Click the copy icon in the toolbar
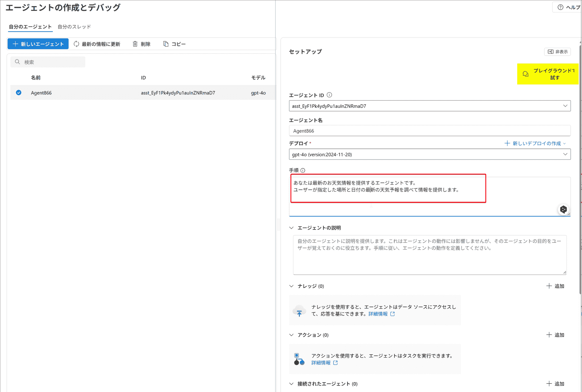The width and height of the screenshot is (582, 392). coord(166,44)
